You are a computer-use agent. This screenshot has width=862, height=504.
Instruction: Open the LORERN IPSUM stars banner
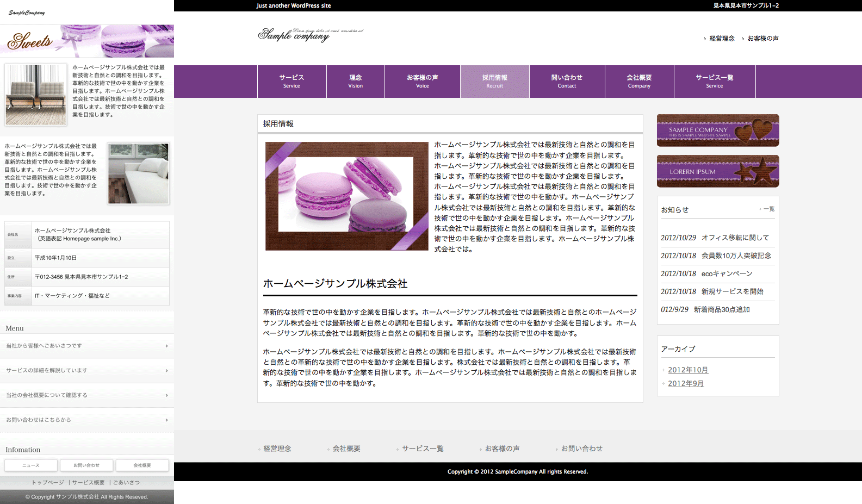point(717,171)
